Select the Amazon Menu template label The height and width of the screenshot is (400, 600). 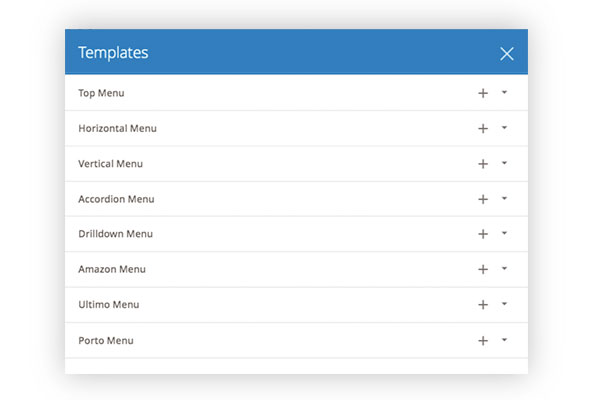pyautogui.click(x=112, y=269)
